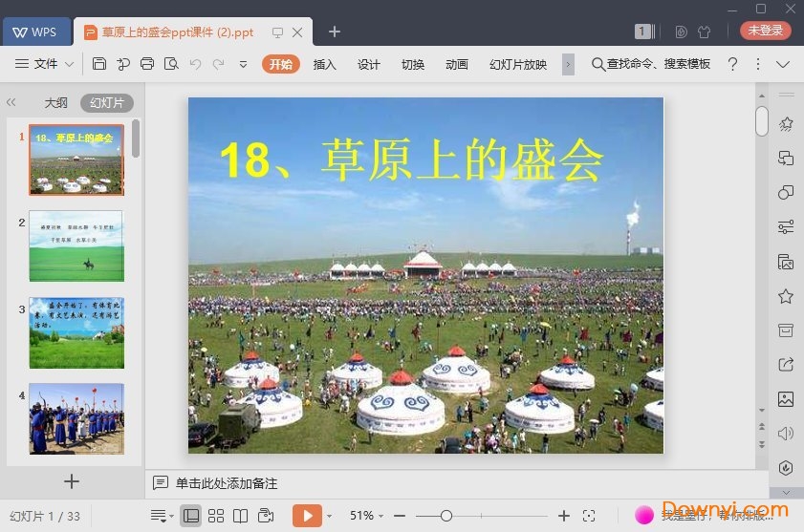Expand right sidebar bottom chevron
The height and width of the screenshot is (532, 804).
[787, 493]
